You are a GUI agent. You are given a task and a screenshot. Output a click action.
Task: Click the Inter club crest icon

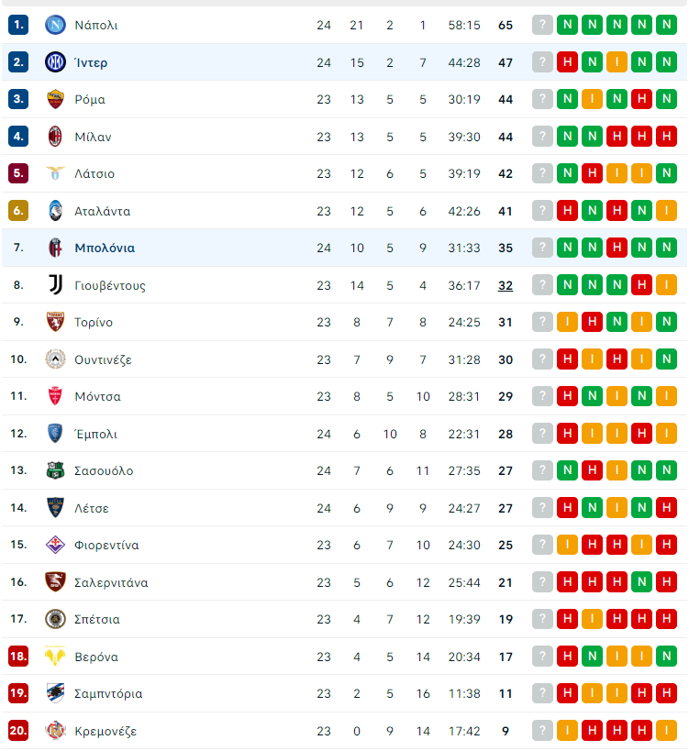[x=55, y=62]
